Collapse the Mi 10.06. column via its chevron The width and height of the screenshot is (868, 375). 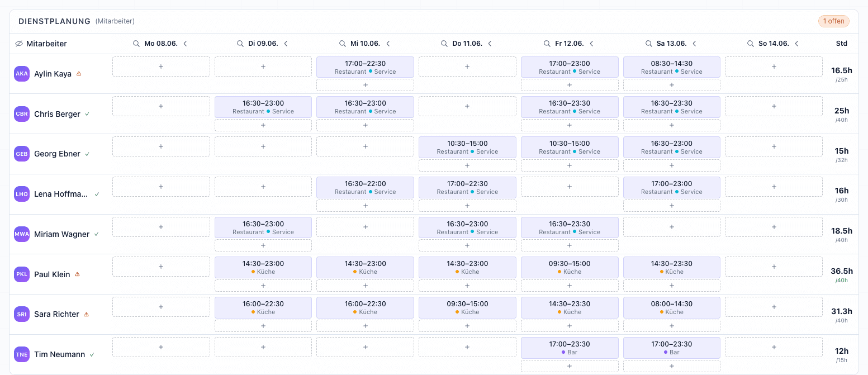[388, 44]
